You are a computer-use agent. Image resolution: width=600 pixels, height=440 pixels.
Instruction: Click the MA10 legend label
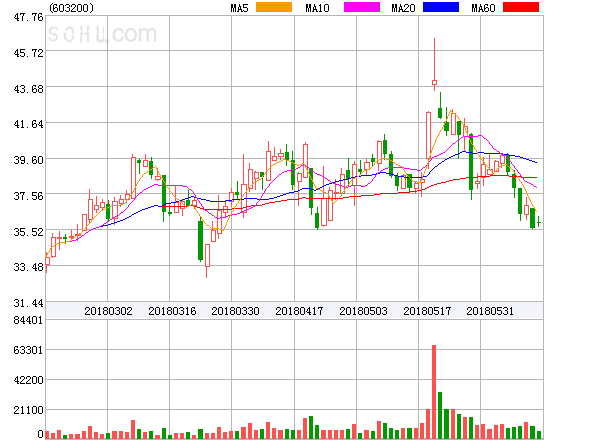click(317, 8)
